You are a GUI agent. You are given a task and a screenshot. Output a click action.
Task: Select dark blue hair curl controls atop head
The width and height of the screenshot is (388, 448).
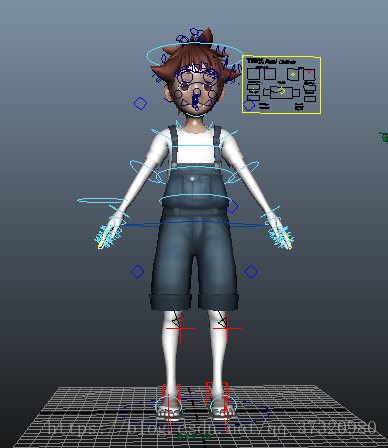(190, 37)
